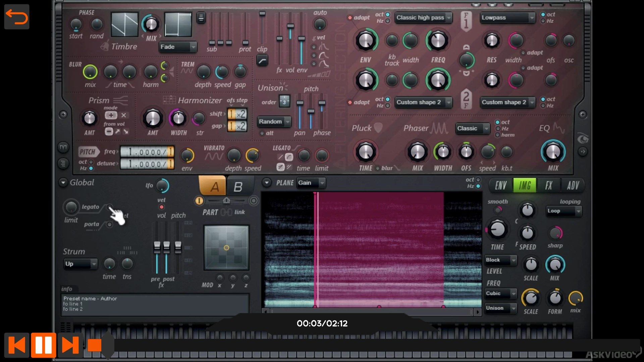
Task: Skip to next video track
Action: pos(70,345)
